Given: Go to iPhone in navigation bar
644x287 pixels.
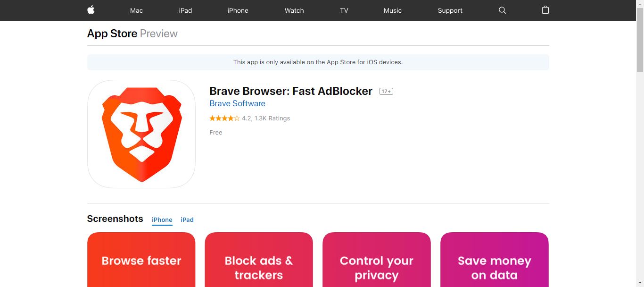Looking at the screenshot, I should tap(238, 10).
